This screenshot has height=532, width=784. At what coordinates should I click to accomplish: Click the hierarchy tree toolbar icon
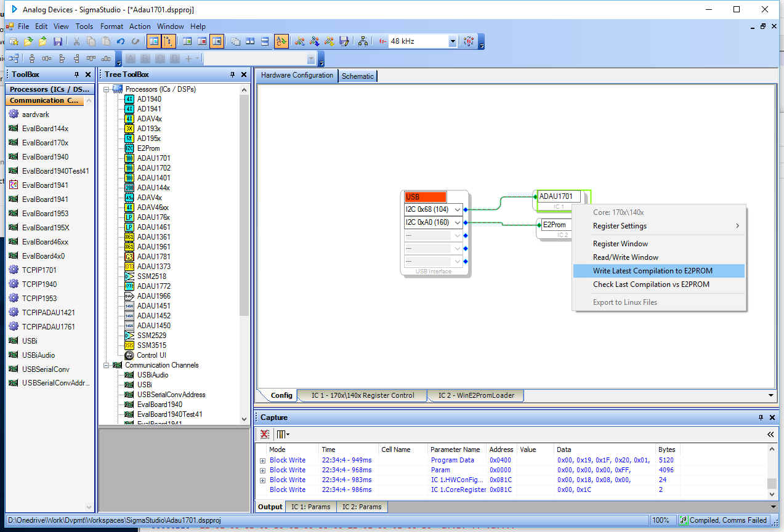point(363,41)
